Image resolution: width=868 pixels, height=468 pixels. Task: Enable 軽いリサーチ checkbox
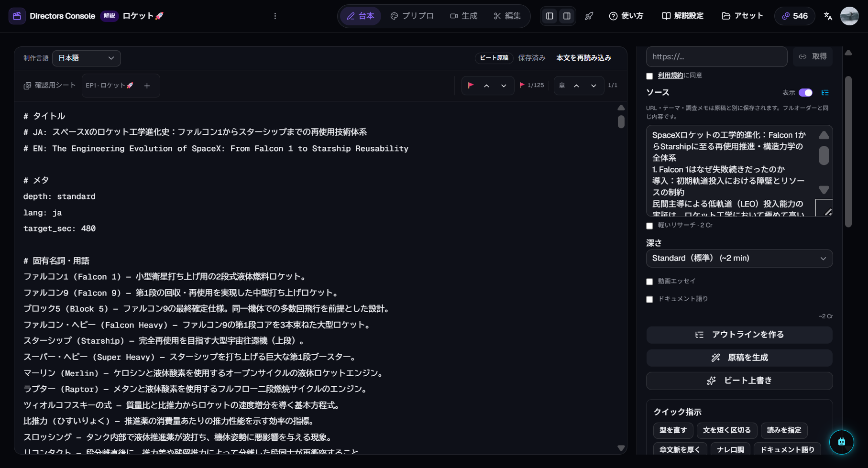tap(649, 226)
